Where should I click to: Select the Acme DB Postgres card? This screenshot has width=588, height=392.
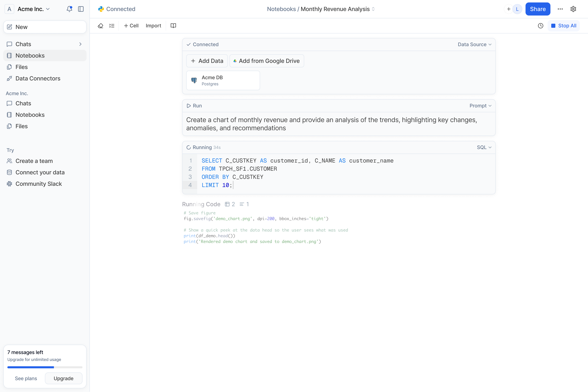(x=223, y=80)
